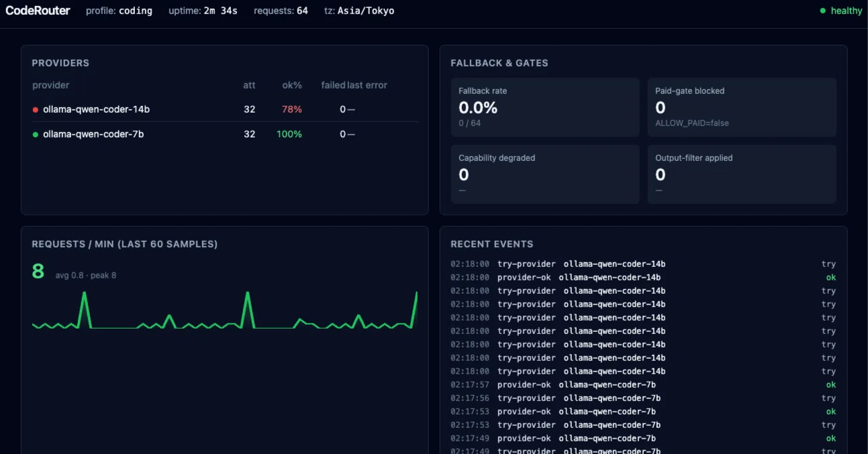Click red status dot for ollama-qwen-coder-14b

pos(36,109)
